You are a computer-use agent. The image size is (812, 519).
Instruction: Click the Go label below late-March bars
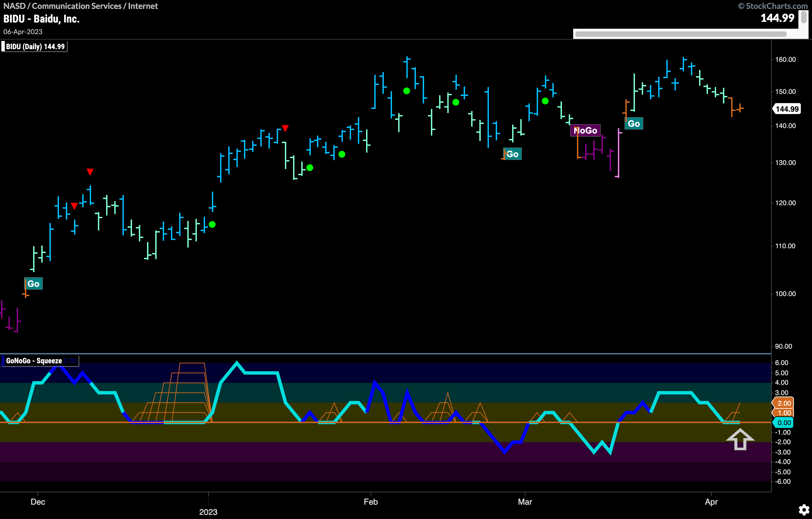(x=634, y=124)
